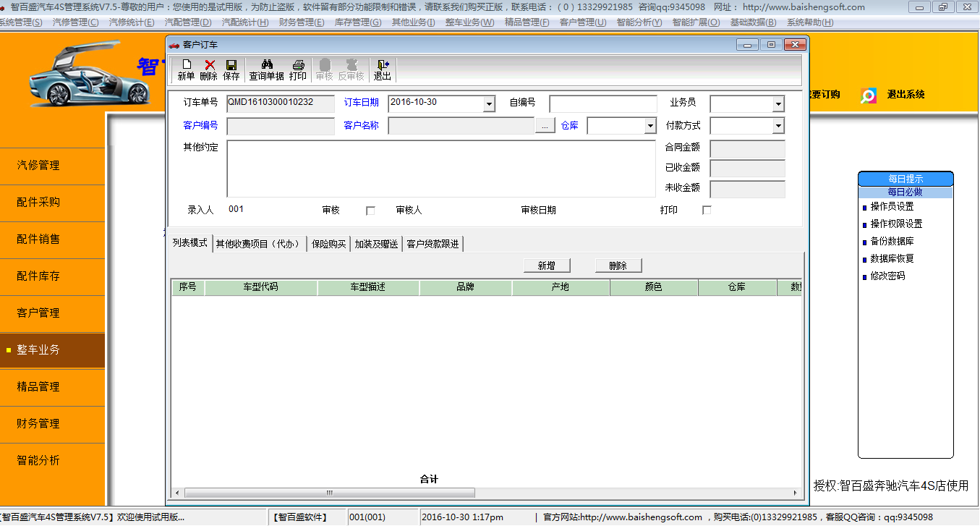Click the 客户名称 input field

click(x=461, y=126)
